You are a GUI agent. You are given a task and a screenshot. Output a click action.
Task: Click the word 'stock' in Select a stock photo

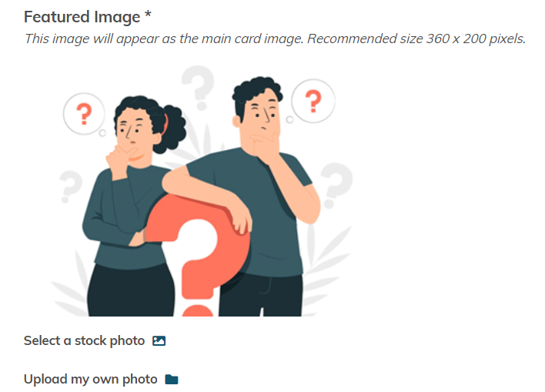pos(90,340)
